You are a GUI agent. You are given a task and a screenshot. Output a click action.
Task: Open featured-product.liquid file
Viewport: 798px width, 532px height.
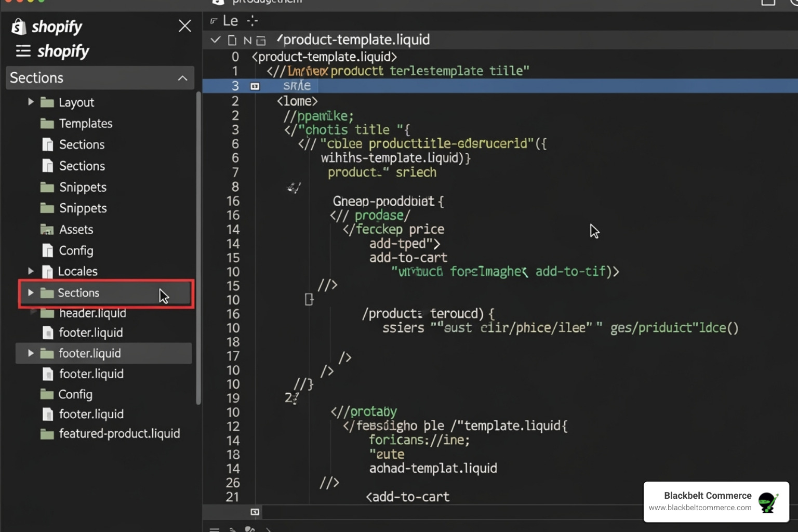point(119,434)
